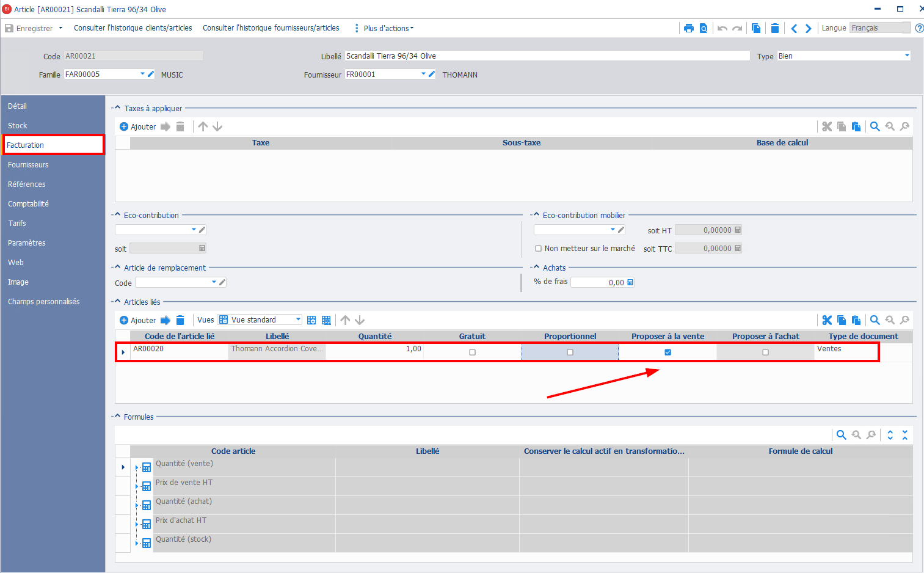The height and width of the screenshot is (573, 924).
Task: Open print preview from the top toolbar
Action: tap(704, 28)
